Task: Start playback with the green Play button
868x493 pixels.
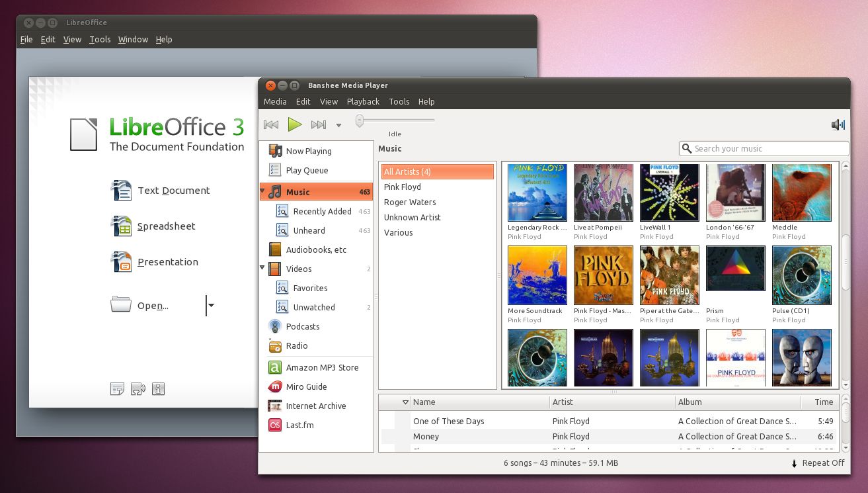Action: coord(295,124)
